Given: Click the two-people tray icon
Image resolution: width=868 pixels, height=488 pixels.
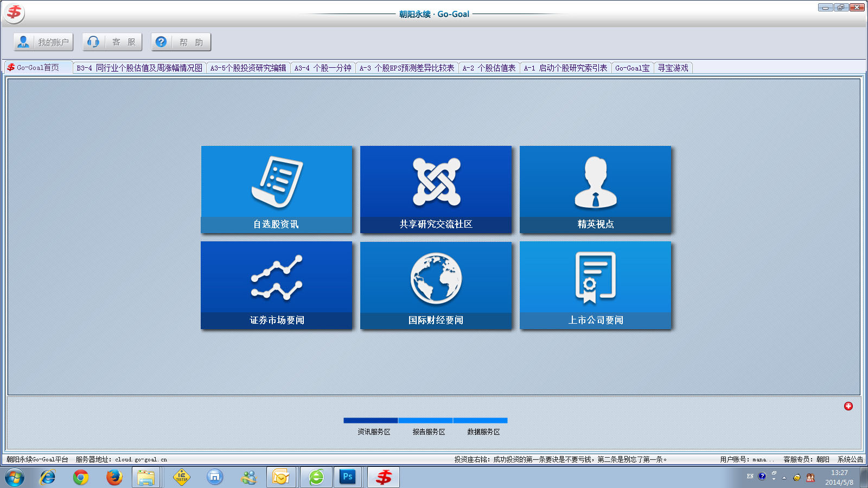Looking at the screenshot, I should pyautogui.click(x=810, y=478).
